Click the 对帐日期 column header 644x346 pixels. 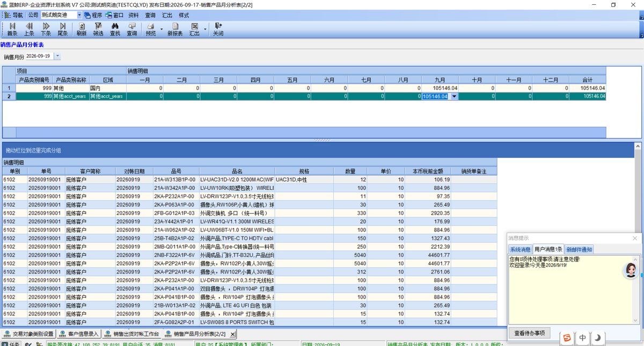coord(134,171)
